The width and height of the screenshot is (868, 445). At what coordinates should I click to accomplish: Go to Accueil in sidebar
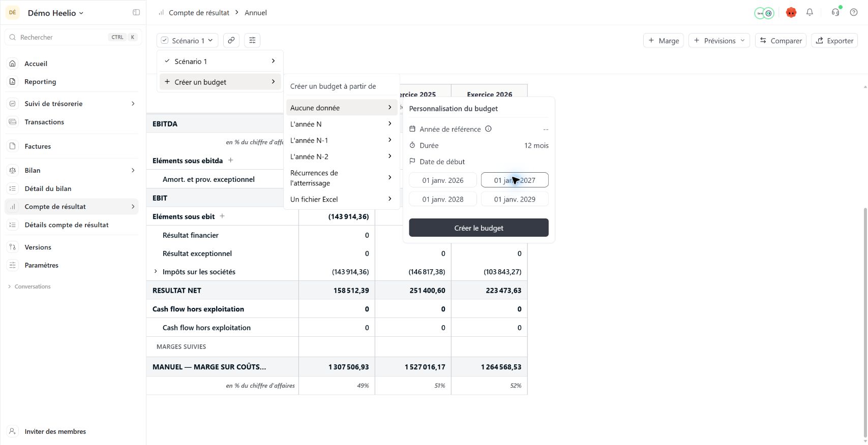tap(72, 63)
